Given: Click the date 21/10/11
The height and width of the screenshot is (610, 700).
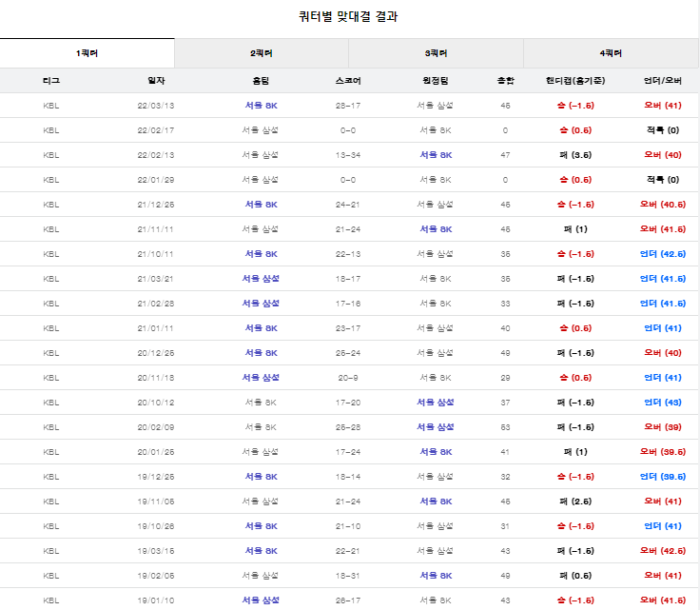Looking at the screenshot, I should coord(156,254).
